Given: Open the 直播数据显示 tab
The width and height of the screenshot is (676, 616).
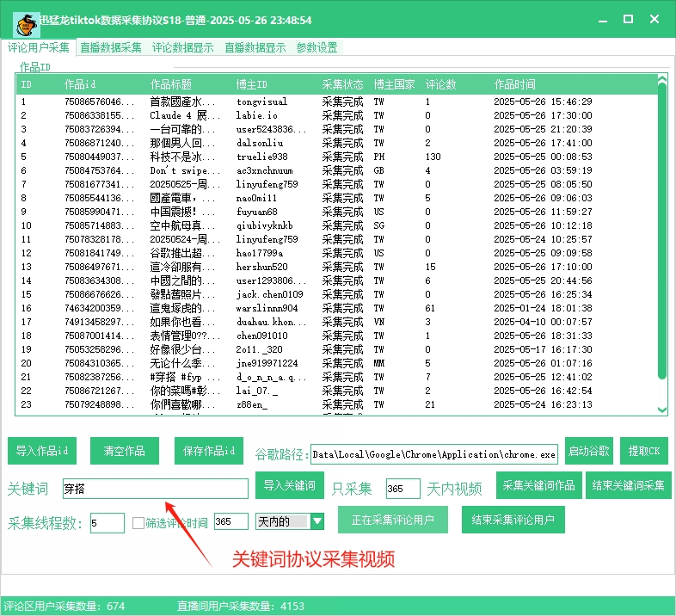Looking at the screenshot, I should (x=255, y=47).
